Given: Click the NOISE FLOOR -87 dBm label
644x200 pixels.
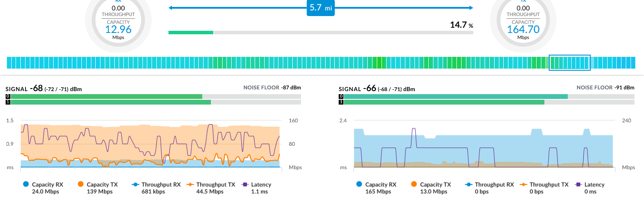Looking at the screenshot, I should (272, 88).
